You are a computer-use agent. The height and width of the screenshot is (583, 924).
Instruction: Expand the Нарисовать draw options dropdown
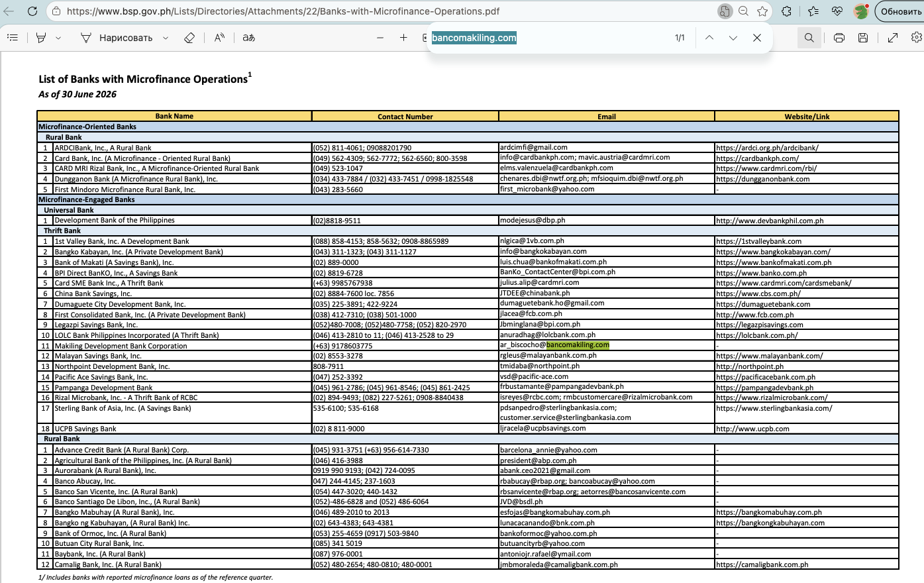166,38
